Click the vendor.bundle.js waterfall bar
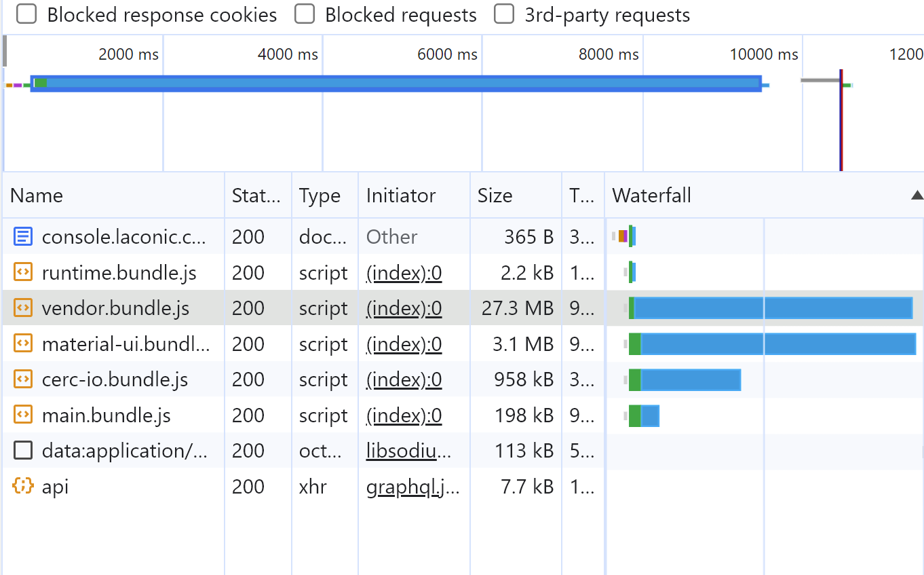This screenshot has height=575, width=924. (772, 308)
